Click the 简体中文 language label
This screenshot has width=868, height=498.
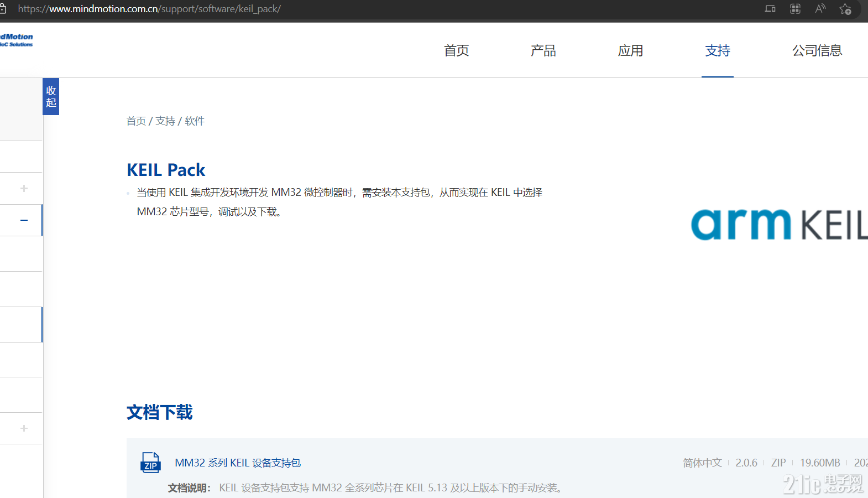(x=702, y=463)
